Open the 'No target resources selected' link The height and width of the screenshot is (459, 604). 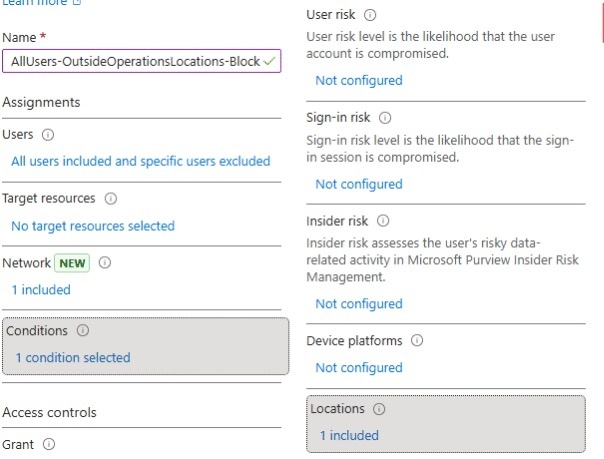[93, 226]
